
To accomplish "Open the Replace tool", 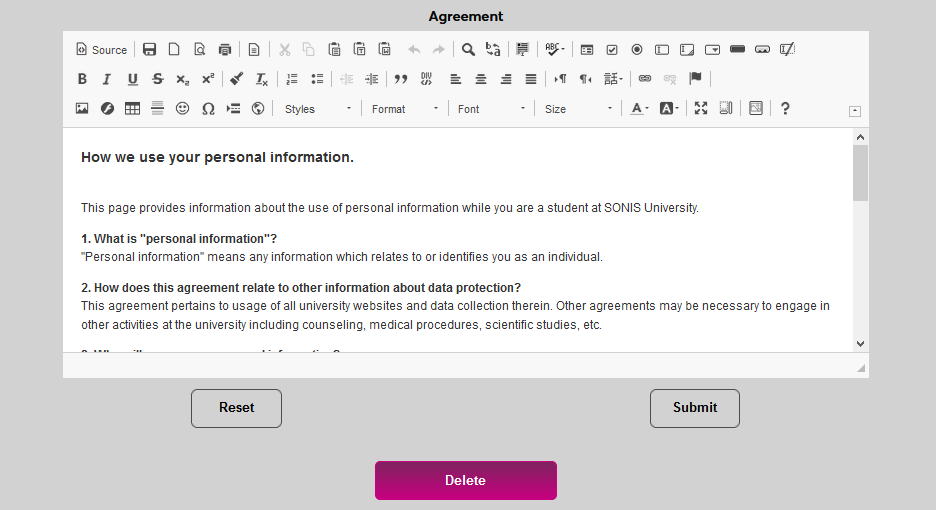I will tap(493, 50).
